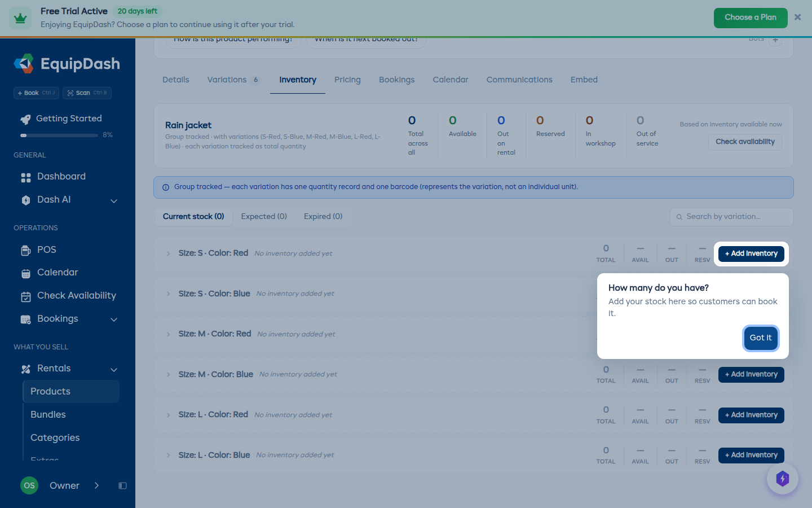Viewport: 812px width, 508px height.
Task: Add inventory for Size: S · Color: Red
Action: point(751,254)
